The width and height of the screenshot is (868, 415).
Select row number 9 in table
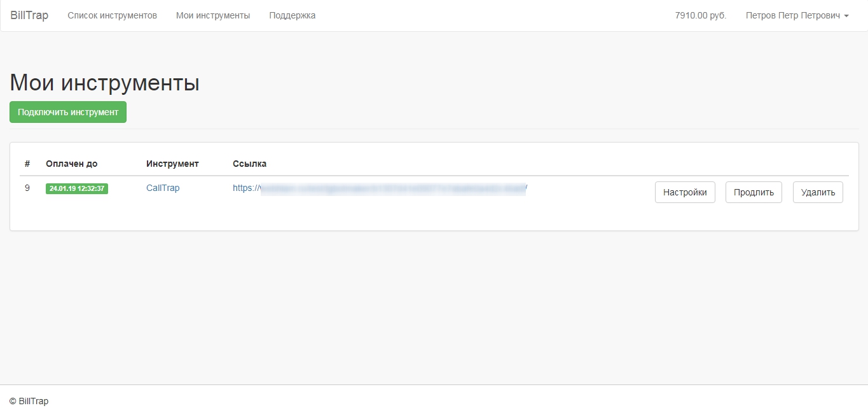(27, 188)
